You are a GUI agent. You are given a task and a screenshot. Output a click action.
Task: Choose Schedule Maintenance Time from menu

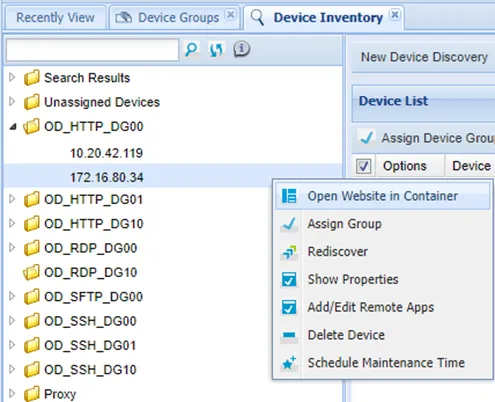(383, 363)
